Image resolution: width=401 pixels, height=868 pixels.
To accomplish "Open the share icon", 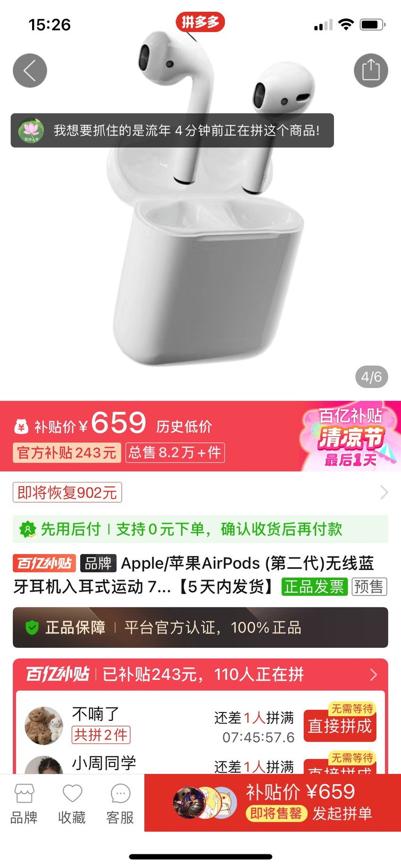I will 371,71.
